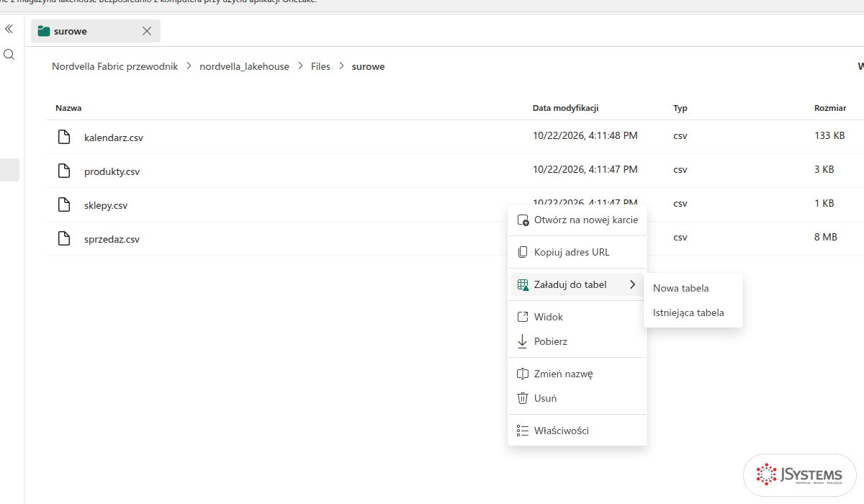Choose Istniejąca tabela in the submenu
The height and width of the screenshot is (504, 864).
pos(693,312)
